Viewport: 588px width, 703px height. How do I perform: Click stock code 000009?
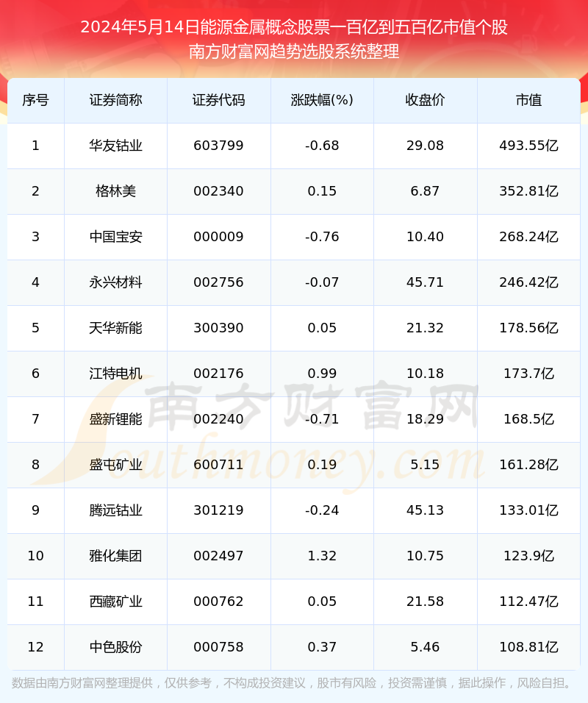pos(219,237)
